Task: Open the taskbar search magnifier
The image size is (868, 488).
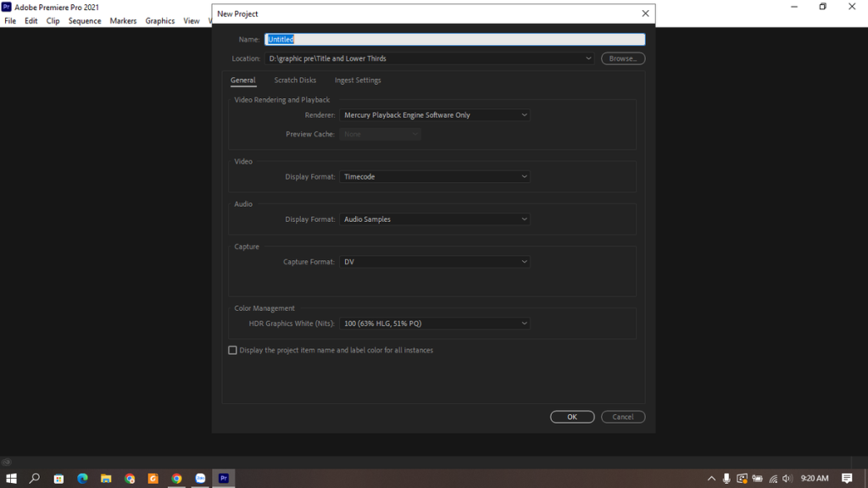Action: click(35, 479)
